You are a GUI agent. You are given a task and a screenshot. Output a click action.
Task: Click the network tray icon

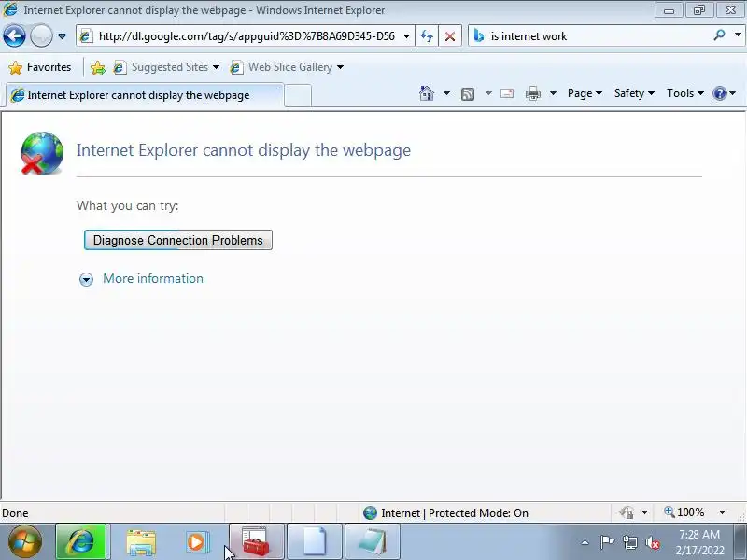click(x=630, y=542)
